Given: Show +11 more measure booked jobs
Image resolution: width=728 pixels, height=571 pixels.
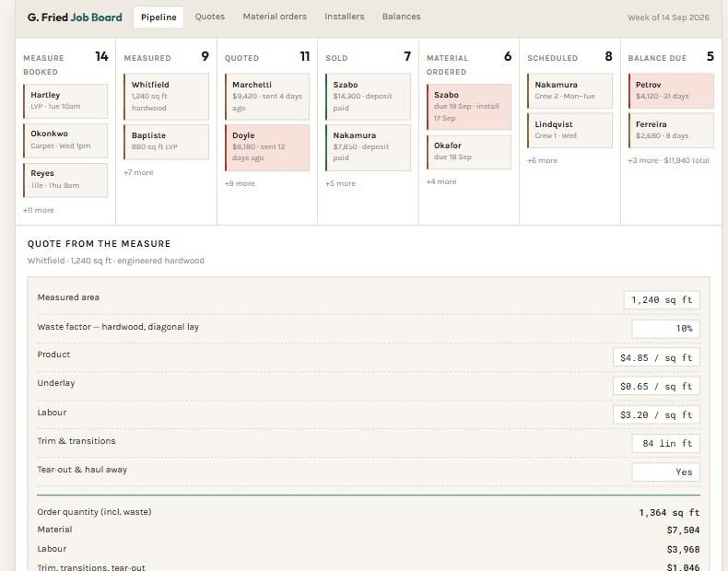Looking at the screenshot, I should (x=38, y=210).
